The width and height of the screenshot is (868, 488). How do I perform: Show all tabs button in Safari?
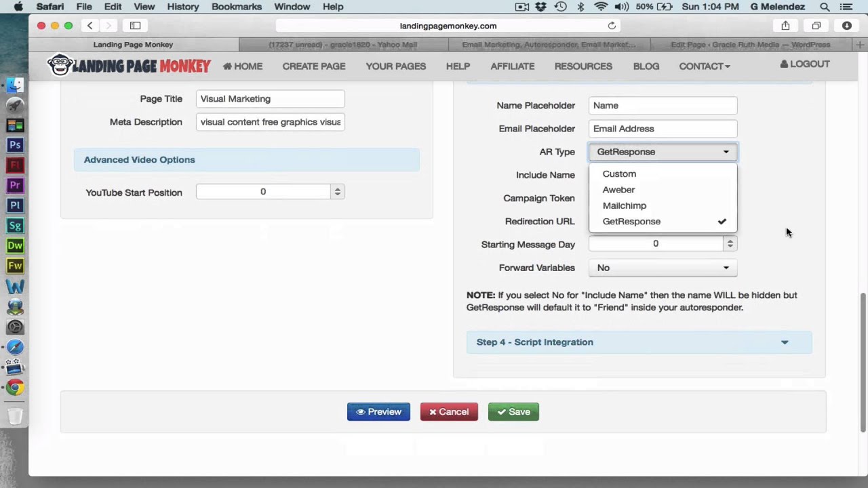click(816, 26)
